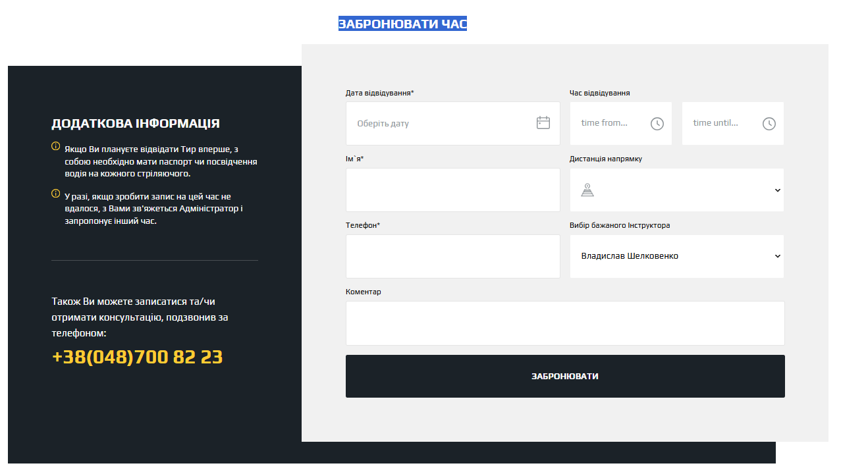This screenshot has height=476, width=868.
Task: Click the 'ДОДАТКОВА ІНФОРМАЦІЯ' heading
Action: tap(136, 124)
